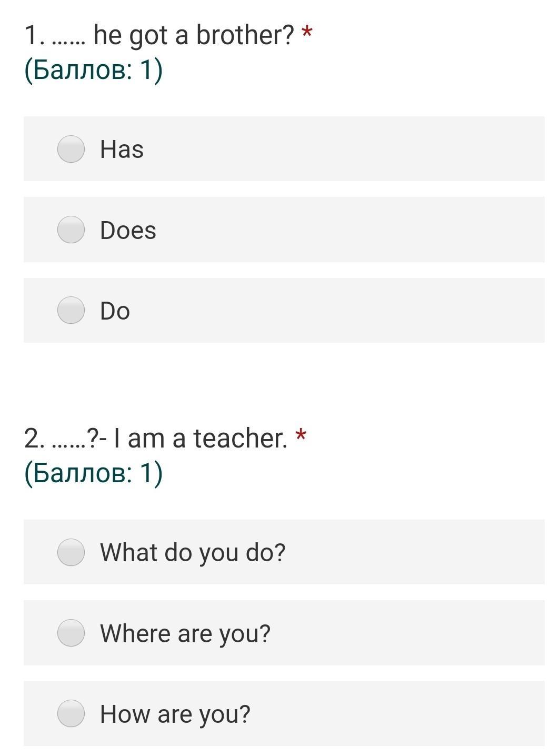Click the dotted blank in question 2
Screen dimensions: 560x756
[x=70, y=444]
